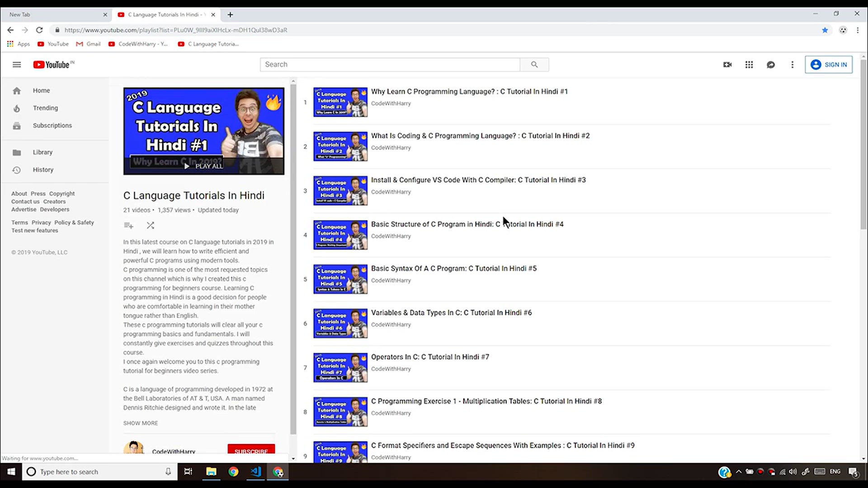The height and width of the screenshot is (488, 868).
Task: Click the red SUBSCRIBE button
Action: 251,450
